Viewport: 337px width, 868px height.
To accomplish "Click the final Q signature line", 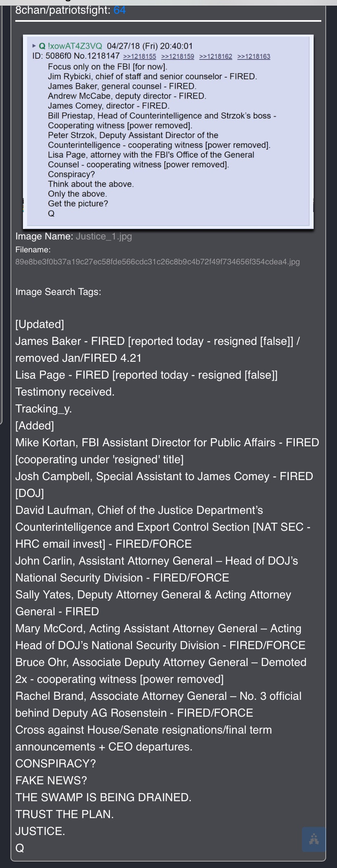I will (x=20, y=848).
